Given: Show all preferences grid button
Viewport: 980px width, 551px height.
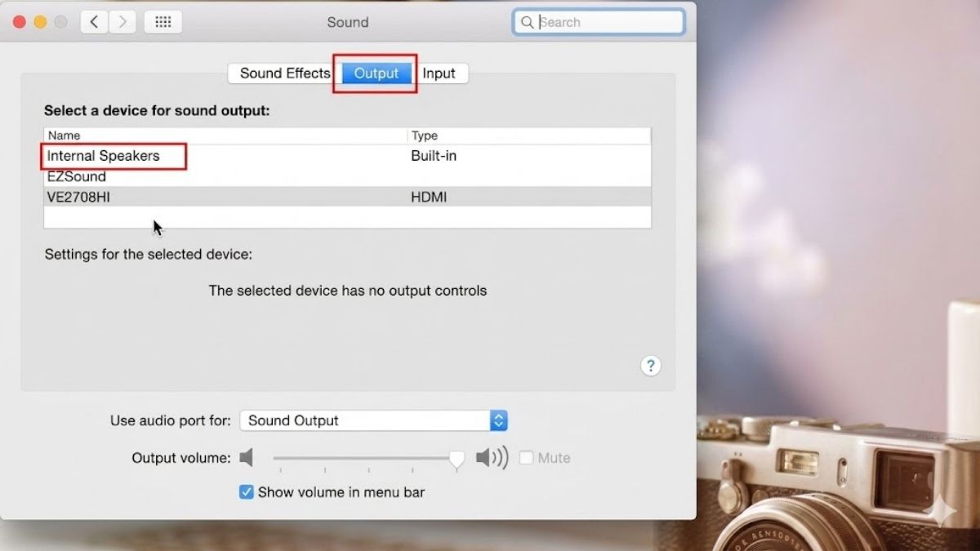Looking at the screenshot, I should tap(163, 22).
